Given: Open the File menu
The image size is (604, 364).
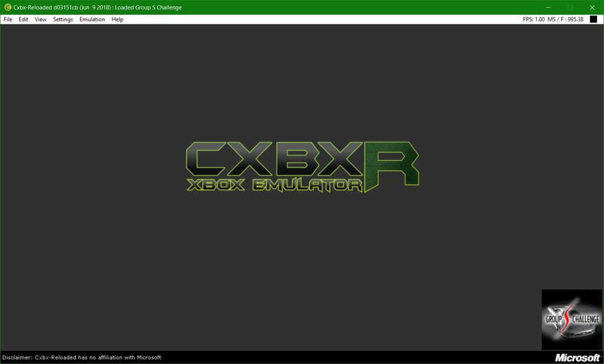Looking at the screenshot, I should point(8,19).
